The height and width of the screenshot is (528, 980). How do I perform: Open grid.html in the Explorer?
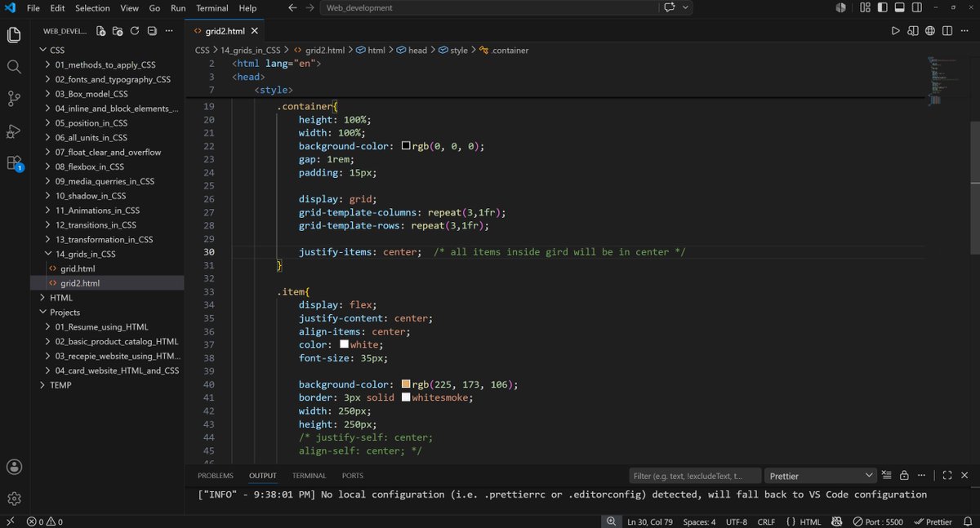click(x=78, y=268)
